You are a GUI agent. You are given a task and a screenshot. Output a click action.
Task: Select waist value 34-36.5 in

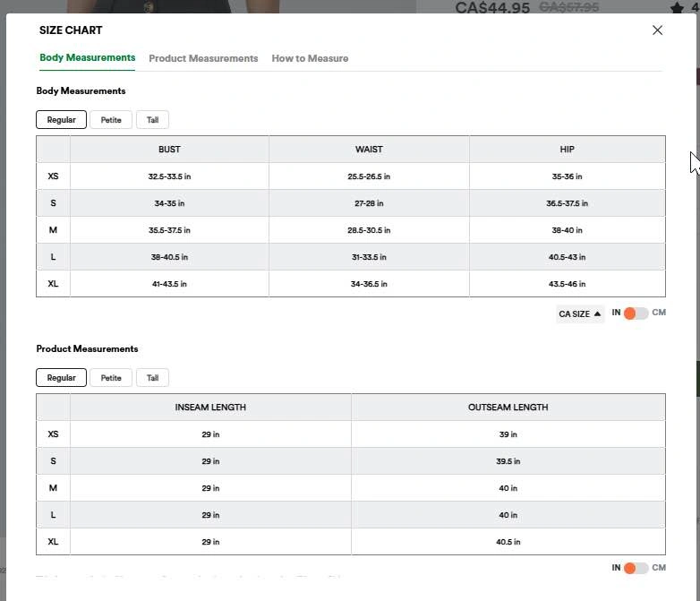coord(369,284)
